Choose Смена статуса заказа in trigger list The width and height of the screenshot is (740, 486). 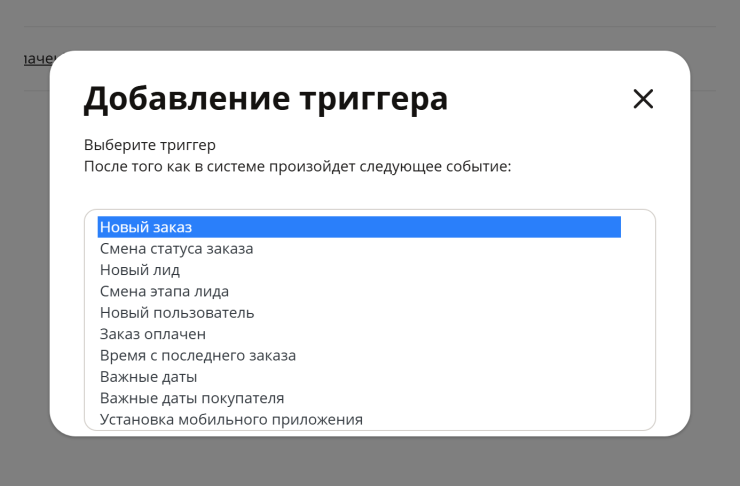(359, 249)
